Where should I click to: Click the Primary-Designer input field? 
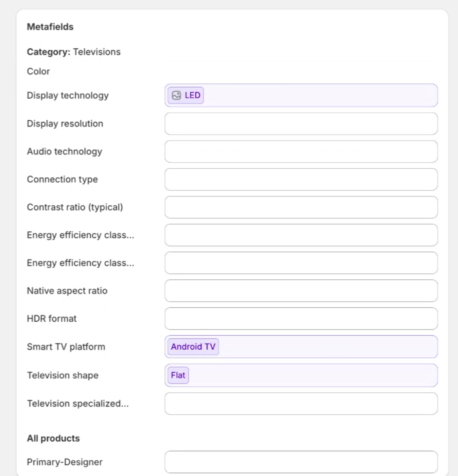pyautogui.click(x=301, y=462)
